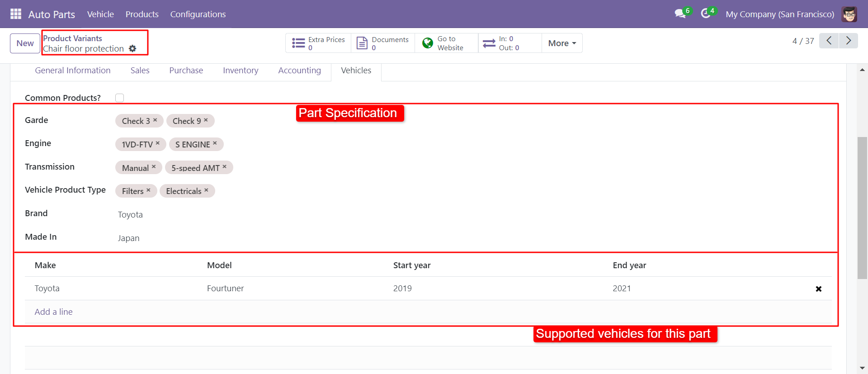Screen dimensions: 868x374
Task: Click the gear icon beside Chair floor protection
Action: tap(132, 48)
